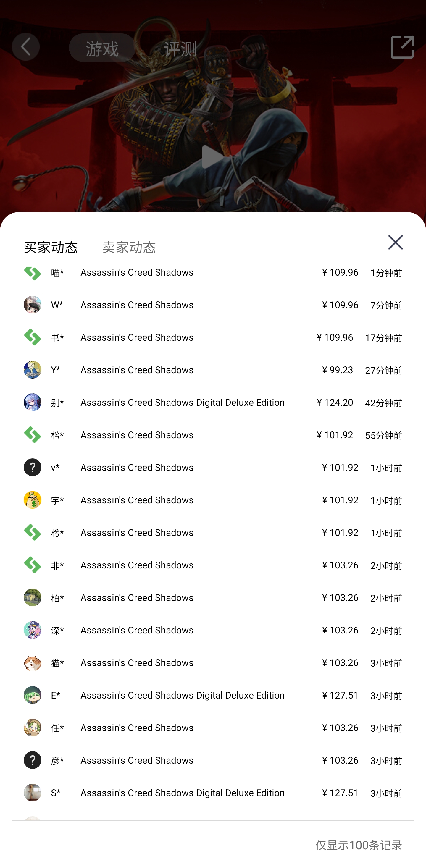
Task: Click the time label 27分钟前
Action: pyautogui.click(x=383, y=370)
